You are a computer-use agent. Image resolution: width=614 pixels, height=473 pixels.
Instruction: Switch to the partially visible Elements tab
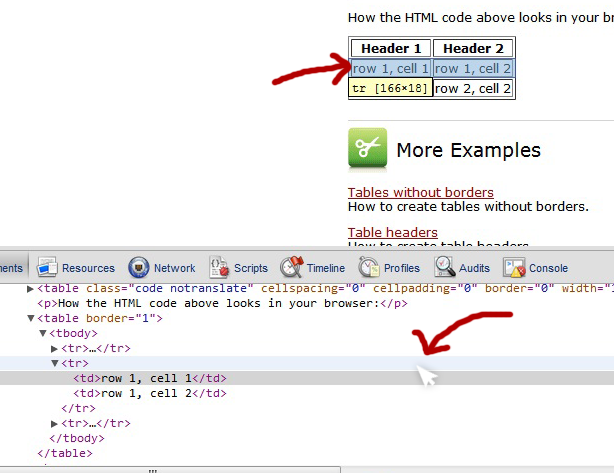pyautogui.click(x=12, y=268)
